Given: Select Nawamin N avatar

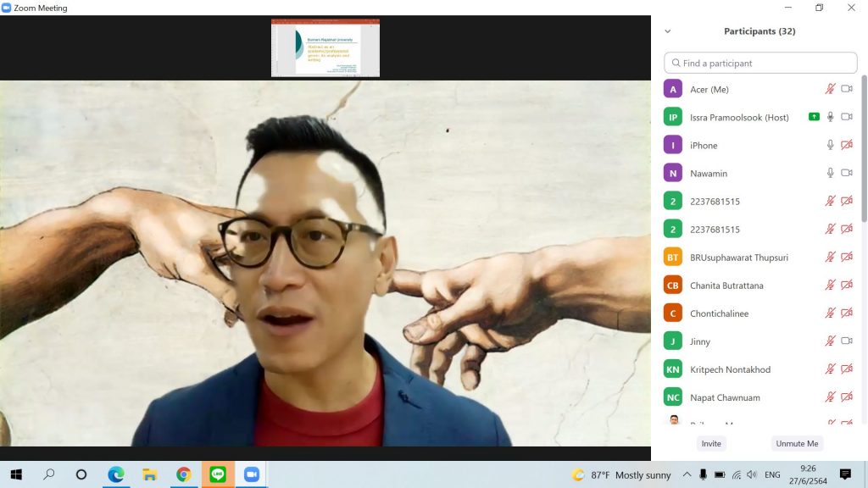Looking at the screenshot, I should [x=672, y=173].
